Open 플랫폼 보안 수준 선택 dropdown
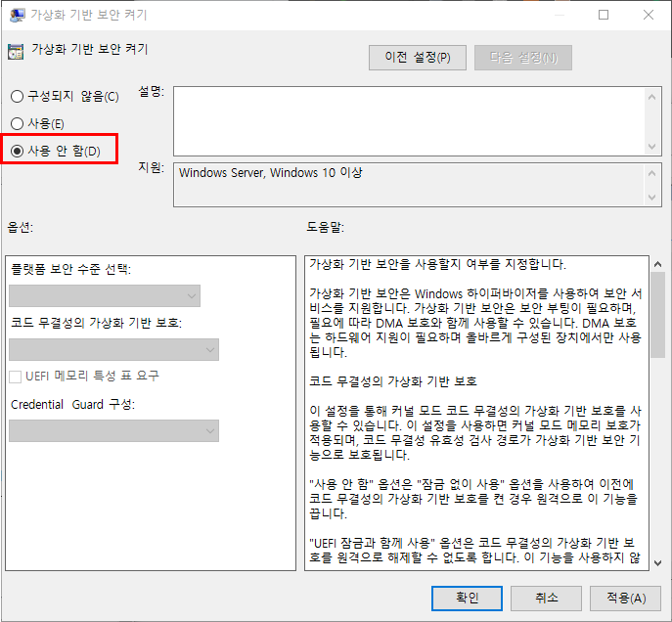672x622 pixels. click(105, 295)
